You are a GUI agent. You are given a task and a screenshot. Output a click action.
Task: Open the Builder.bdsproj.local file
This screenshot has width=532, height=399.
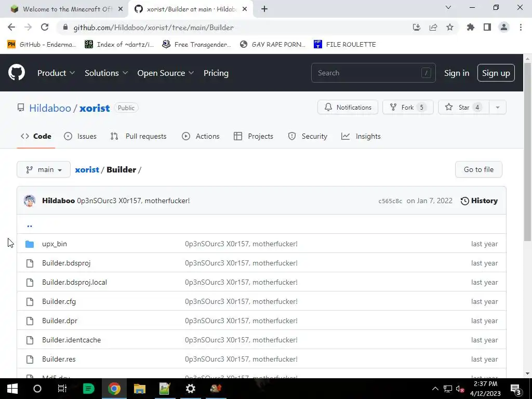74,282
